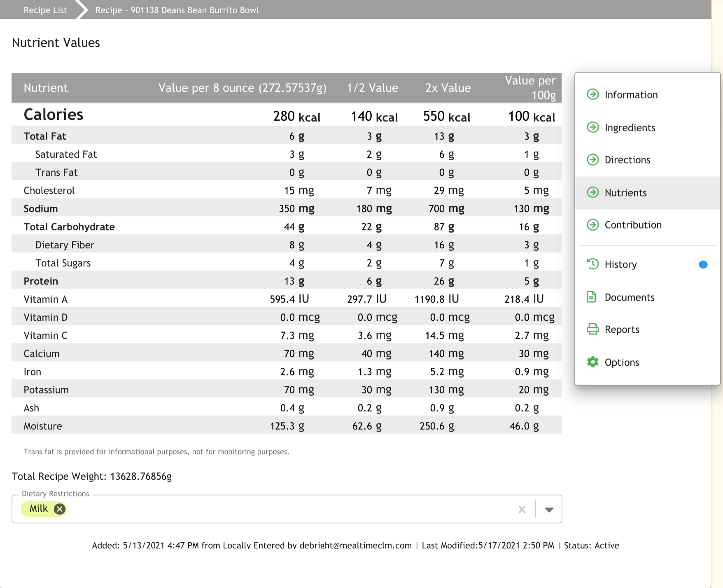
Task: Click the History clock icon
Action: point(592,264)
